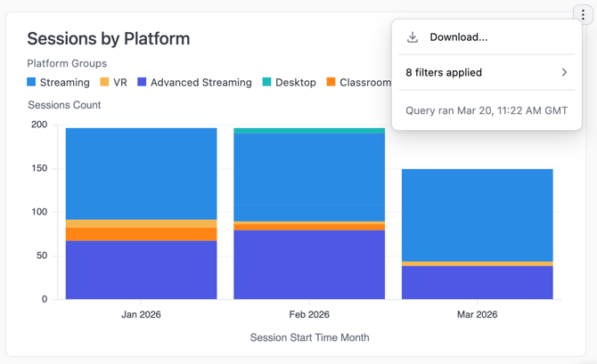The height and width of the screenshot is (364, 597).
Task: Click the Desktop legend label
Action: [x=296, y=83]
